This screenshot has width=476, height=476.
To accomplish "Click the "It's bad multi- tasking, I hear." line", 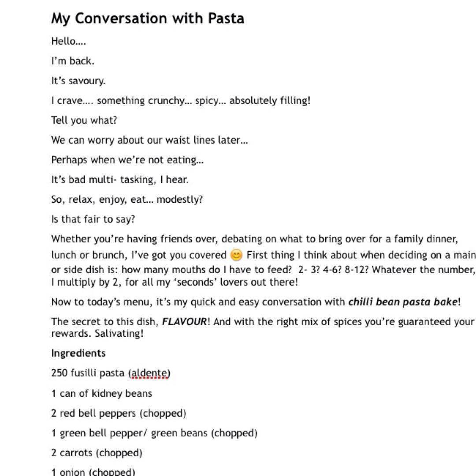I will (x=119, y=180).
